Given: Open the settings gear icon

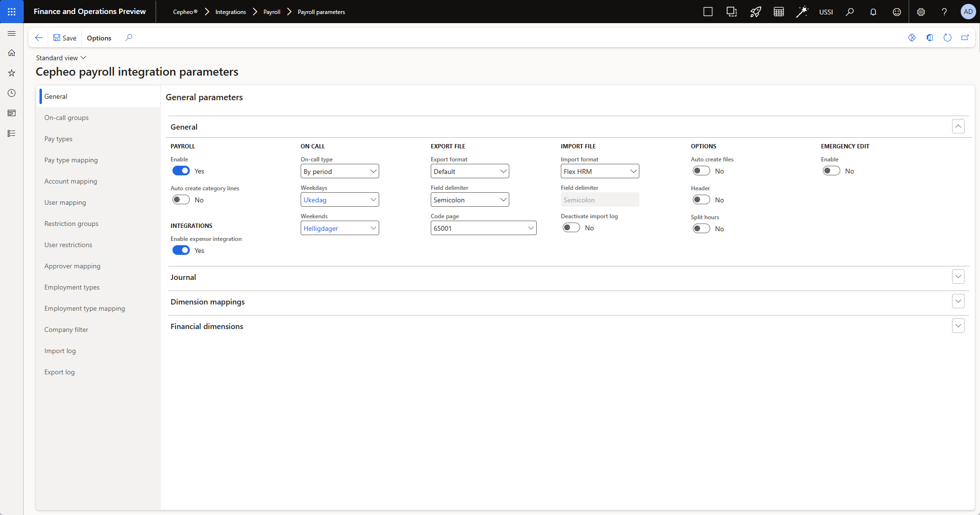Looking at the screenshot, I should pyautogui.click(x=921, y=12).
